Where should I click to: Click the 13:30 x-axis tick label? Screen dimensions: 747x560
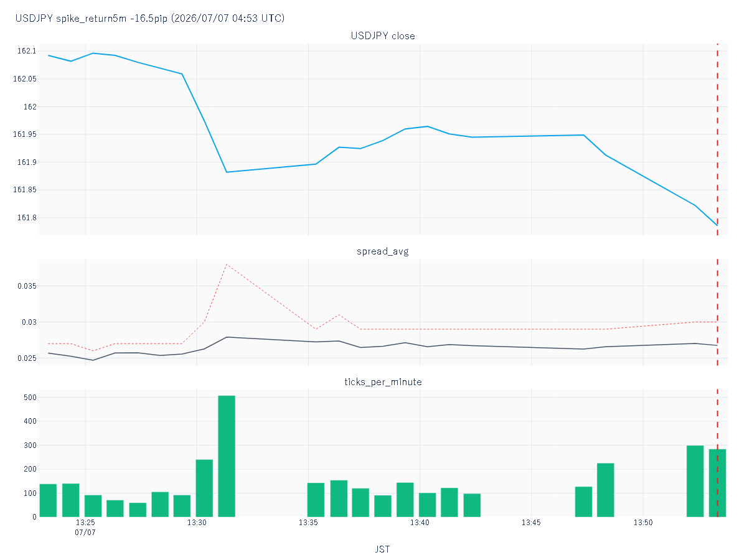coord(197,523)
